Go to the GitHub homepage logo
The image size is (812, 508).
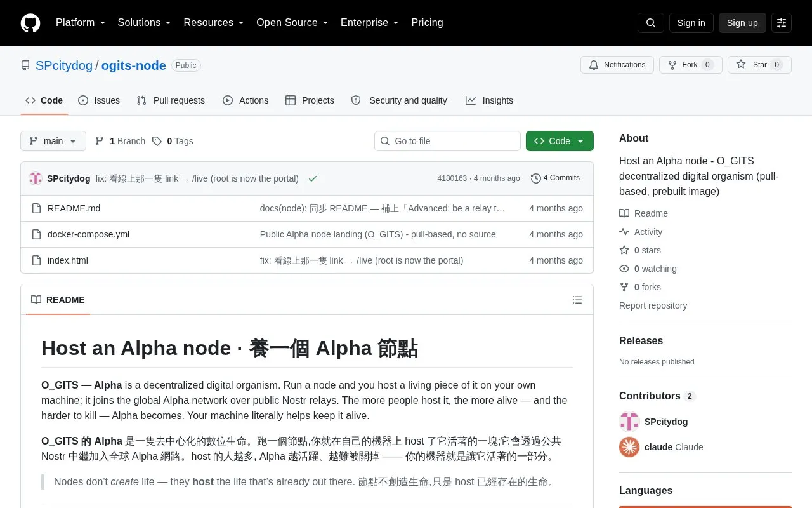tap(30, 23)
